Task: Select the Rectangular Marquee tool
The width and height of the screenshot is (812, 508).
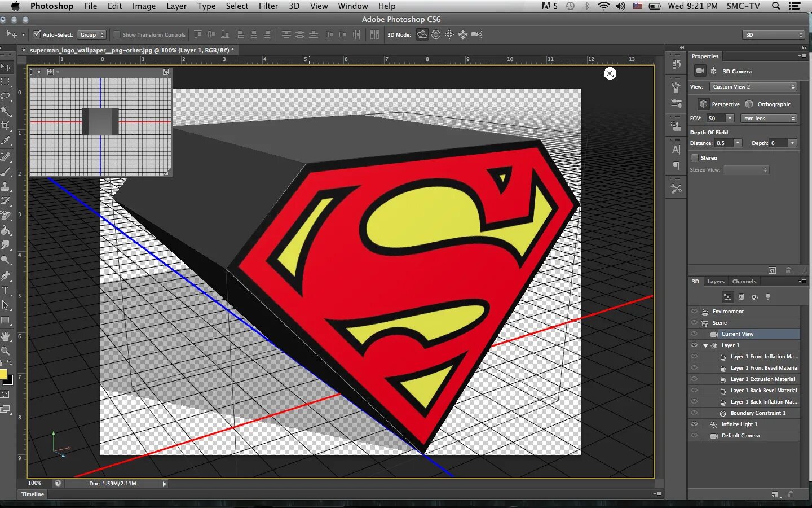Action: point(6,82)
